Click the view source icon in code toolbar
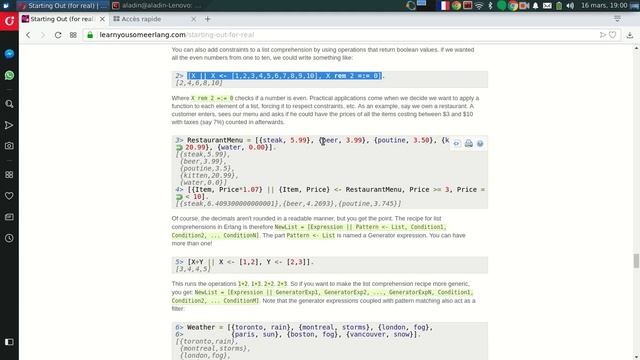640x360 pixels. click(457, 144)
